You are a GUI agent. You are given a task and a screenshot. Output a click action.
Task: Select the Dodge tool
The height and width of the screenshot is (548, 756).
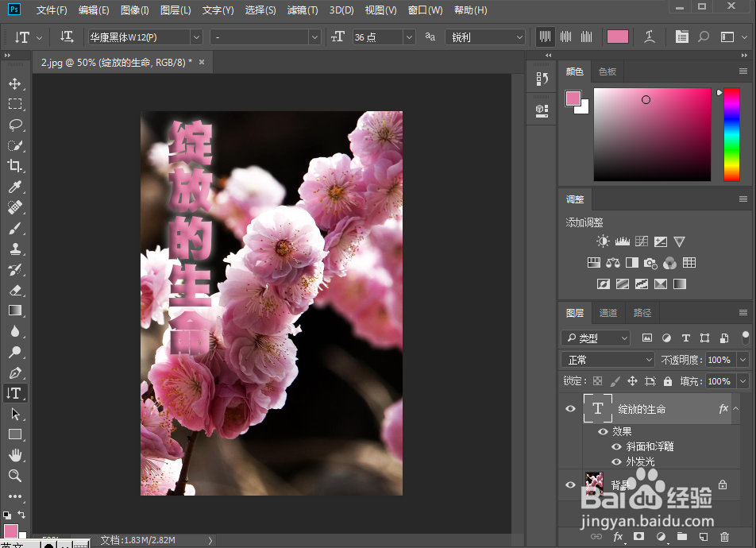pos(15,352)
